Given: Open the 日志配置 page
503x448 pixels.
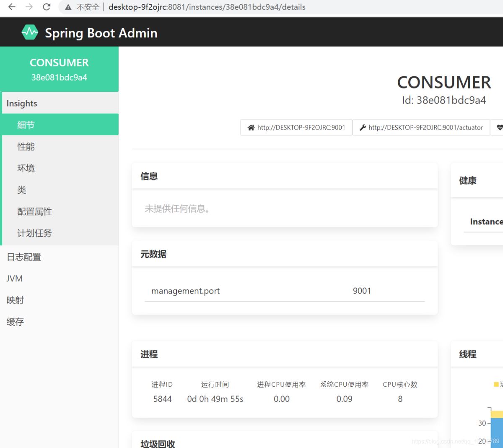Looking at the screenshot, I should [23, 257].
